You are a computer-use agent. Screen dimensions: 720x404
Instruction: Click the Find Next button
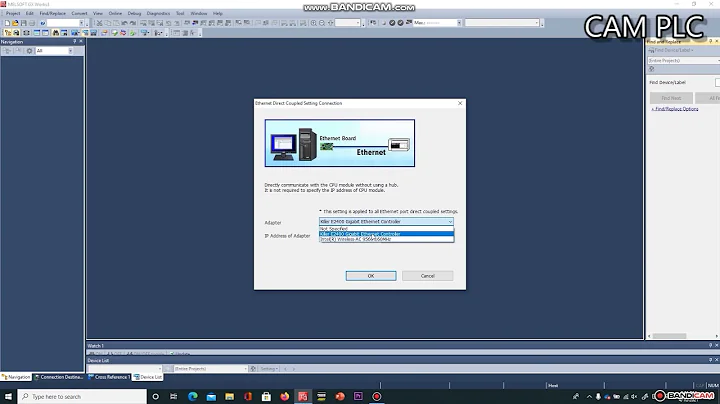click(x=671, y=98)
